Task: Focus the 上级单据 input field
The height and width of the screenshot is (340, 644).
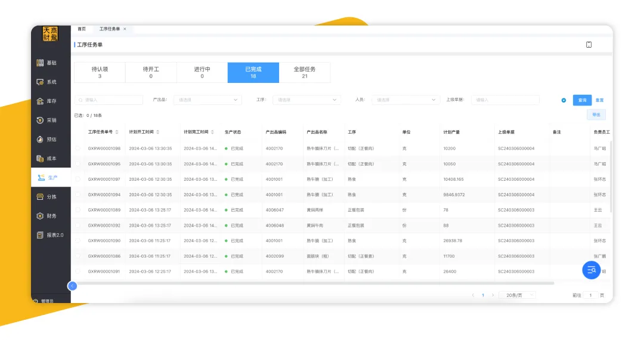Action: 505,100
